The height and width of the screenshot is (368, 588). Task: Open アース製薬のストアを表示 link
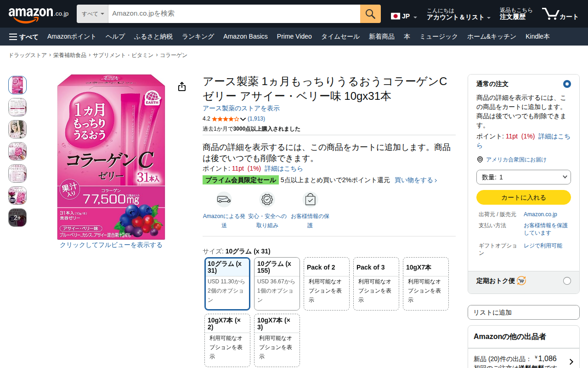pos(241,109)
